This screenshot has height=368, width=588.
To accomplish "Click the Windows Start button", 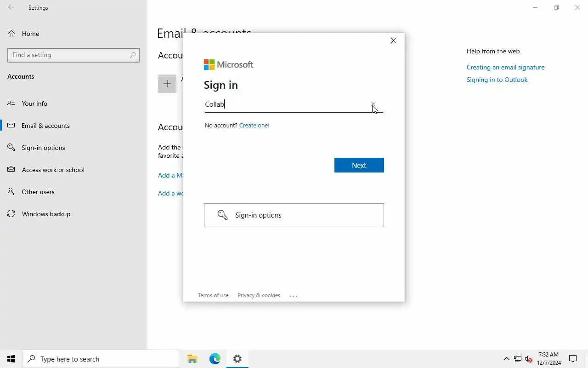I will tap(11, 359).
